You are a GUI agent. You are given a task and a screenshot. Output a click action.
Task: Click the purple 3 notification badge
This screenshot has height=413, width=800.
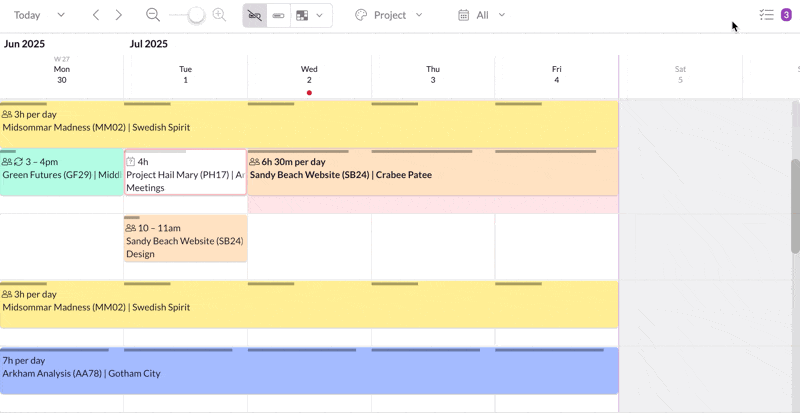point(786,15)
